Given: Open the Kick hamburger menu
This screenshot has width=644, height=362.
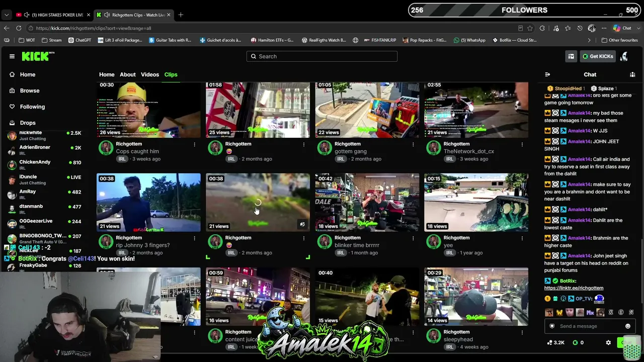Looking at the screenshot, I should click(x=12, y=56).
